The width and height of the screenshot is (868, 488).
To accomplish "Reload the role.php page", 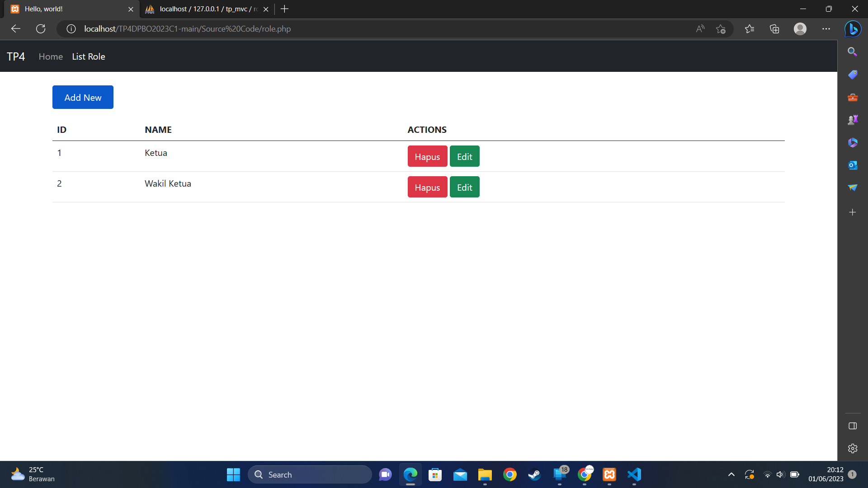I will pos(41,28).
